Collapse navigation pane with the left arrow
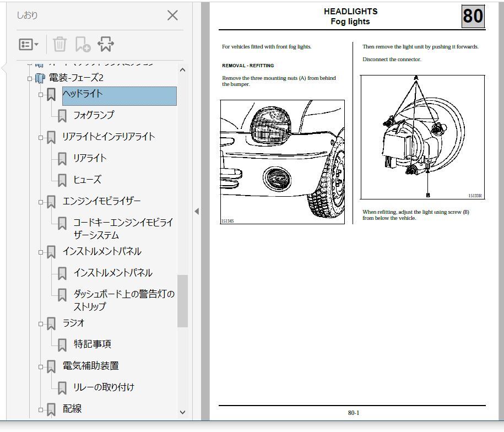 tap(197, 211)
